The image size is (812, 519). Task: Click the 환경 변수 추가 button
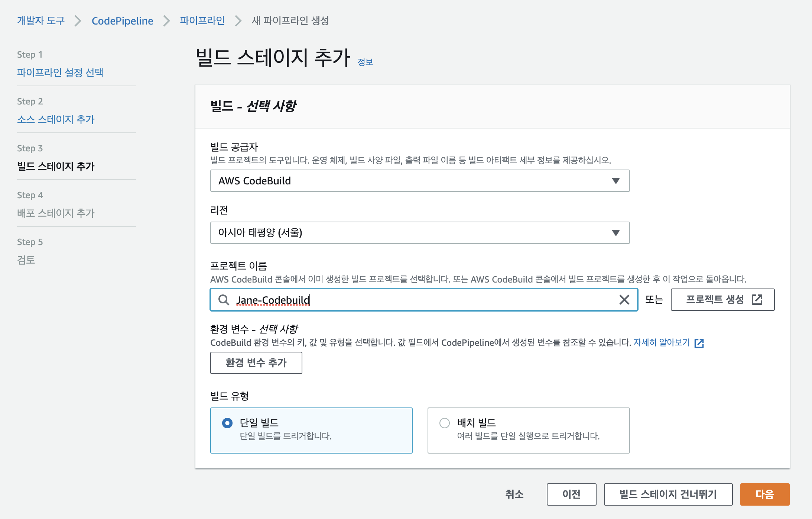pos(256,363)
